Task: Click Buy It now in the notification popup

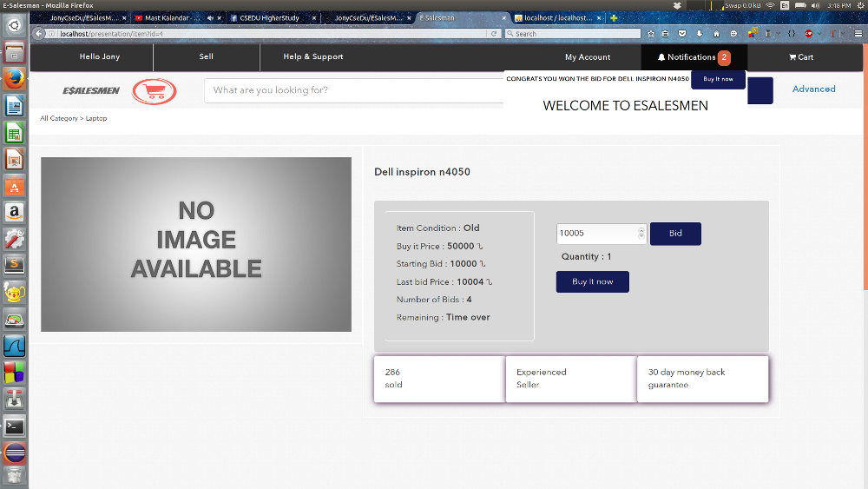Action: click(x=718, y=79)
